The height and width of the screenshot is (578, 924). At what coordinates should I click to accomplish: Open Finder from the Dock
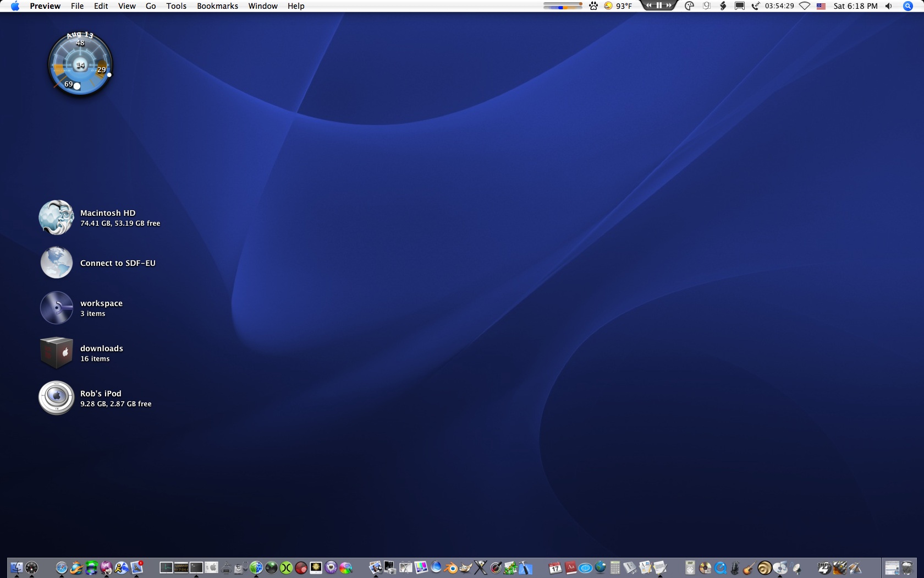point(16,568)
